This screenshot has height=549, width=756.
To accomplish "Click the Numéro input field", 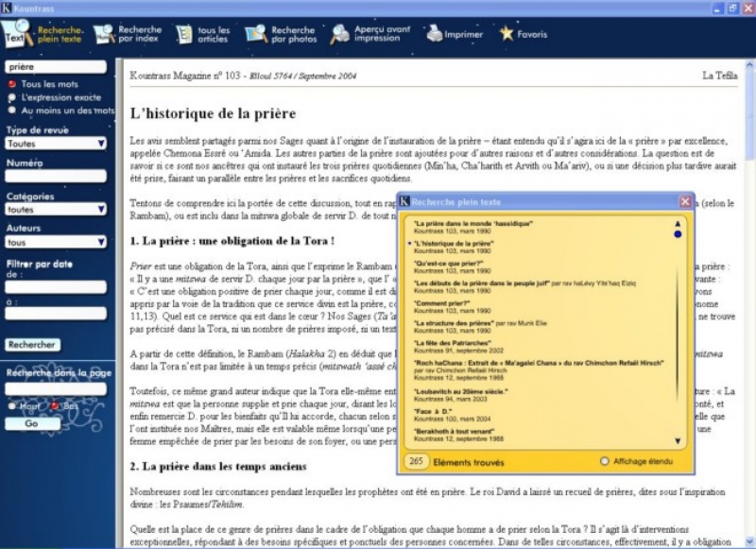I will [56, 176].
